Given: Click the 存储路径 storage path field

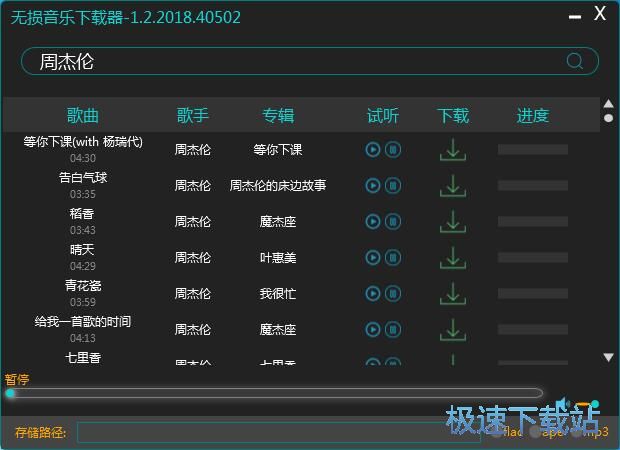Looking at the screenshot, I should pos(279,432).
